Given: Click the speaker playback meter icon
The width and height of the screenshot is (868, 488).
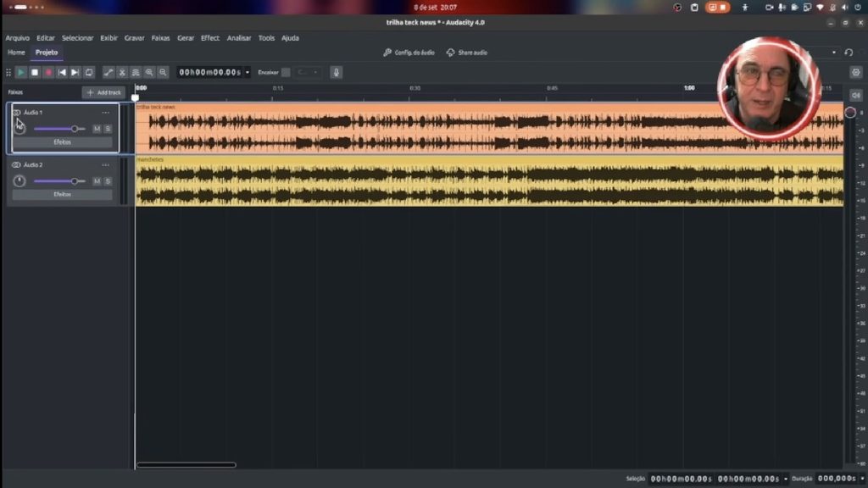Looking at the screenshot, I should [x=856, y=95].
